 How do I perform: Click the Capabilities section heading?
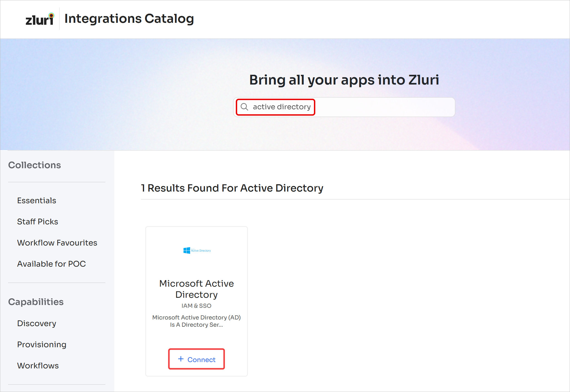coord(36,302)
